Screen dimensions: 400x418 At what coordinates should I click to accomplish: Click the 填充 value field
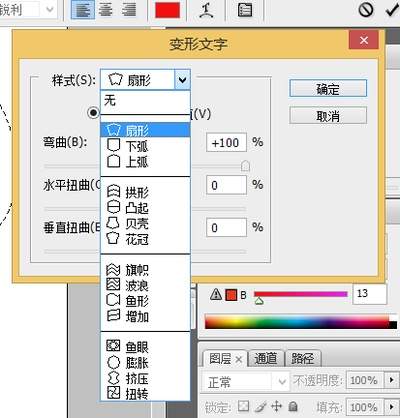click(365, 407)
